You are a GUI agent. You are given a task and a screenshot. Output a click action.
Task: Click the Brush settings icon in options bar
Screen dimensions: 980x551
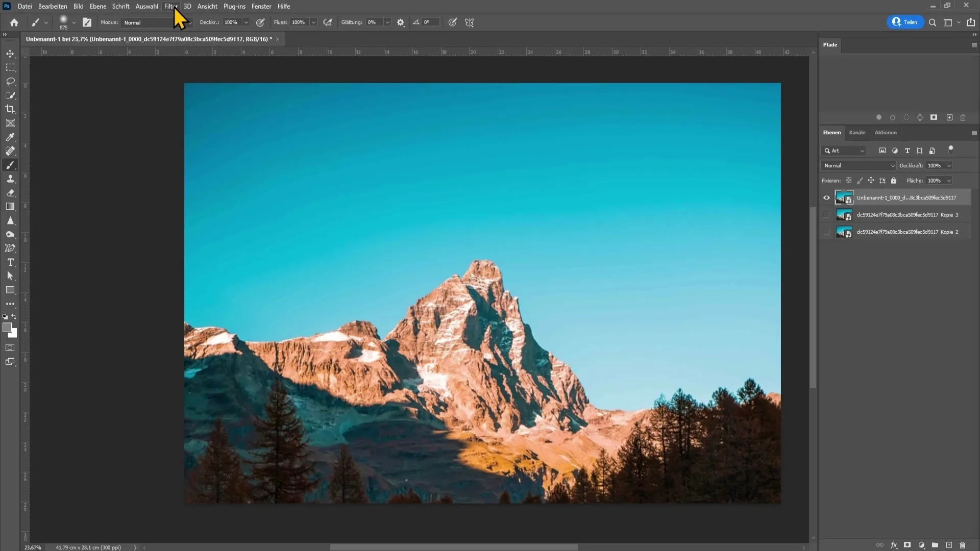tap(86, 22)
